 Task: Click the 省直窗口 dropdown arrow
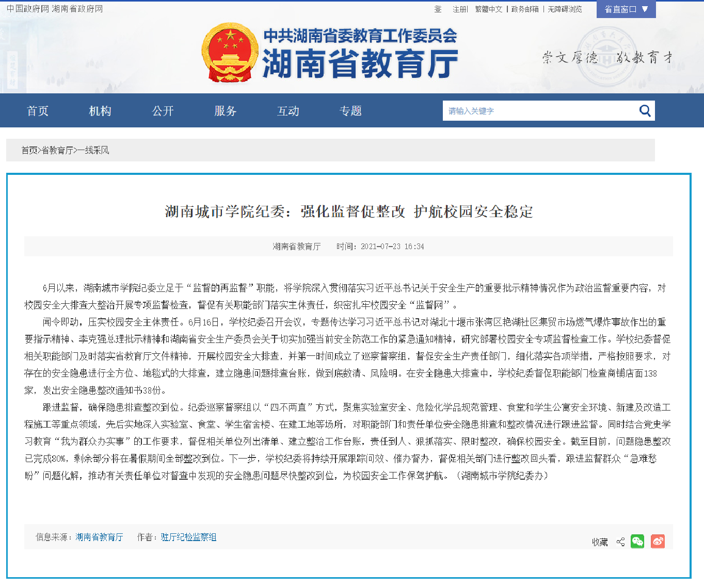point(645,9)
